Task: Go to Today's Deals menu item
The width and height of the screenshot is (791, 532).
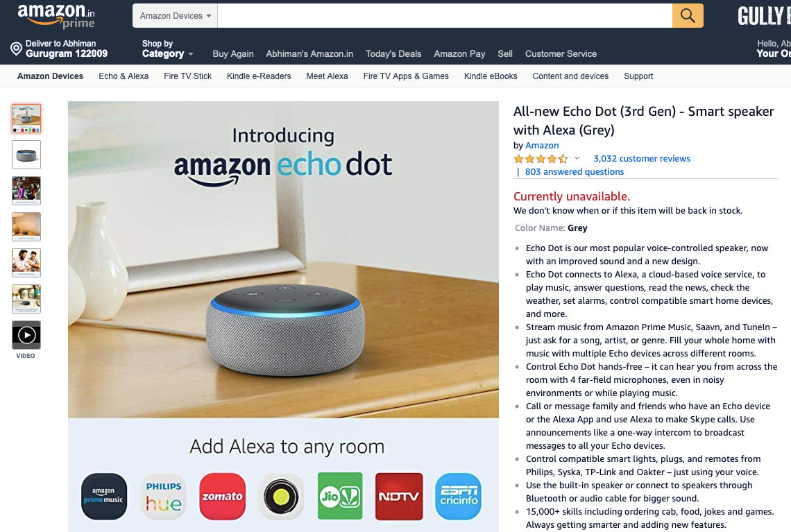Action: [x=393, y=54]
